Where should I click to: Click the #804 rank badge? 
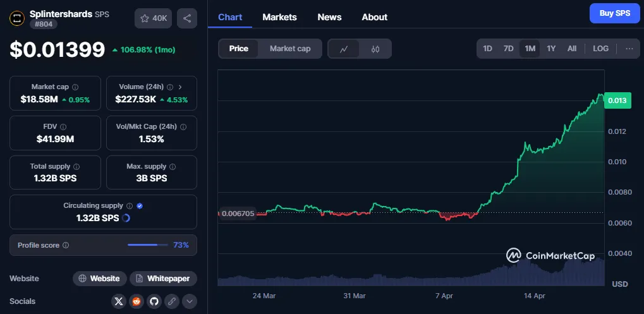pyautogui.click(x=44, y=24)
